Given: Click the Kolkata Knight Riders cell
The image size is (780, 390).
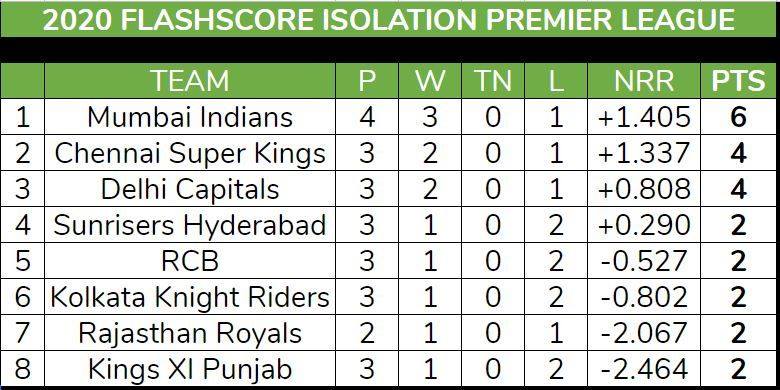Looking at the screenshot, I should coord(190,297).
